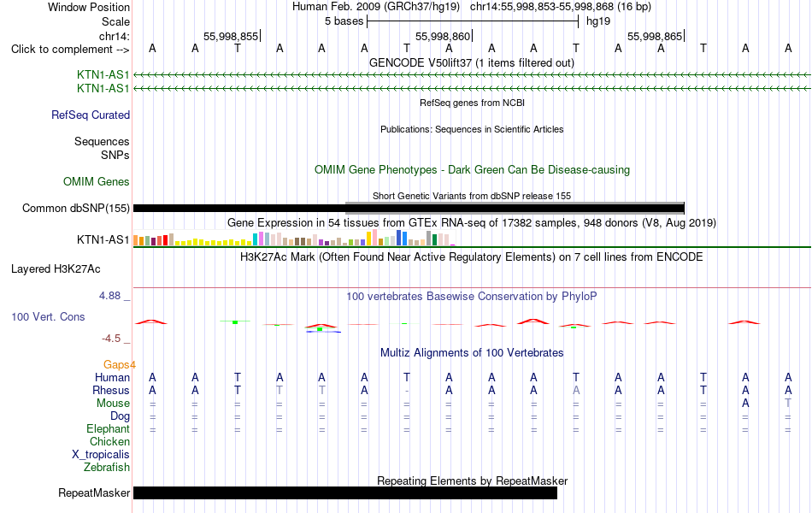Open 'Repeating Elements by RepeatMasker' title
Screen dimensions: 812x513
coord(472,481)
